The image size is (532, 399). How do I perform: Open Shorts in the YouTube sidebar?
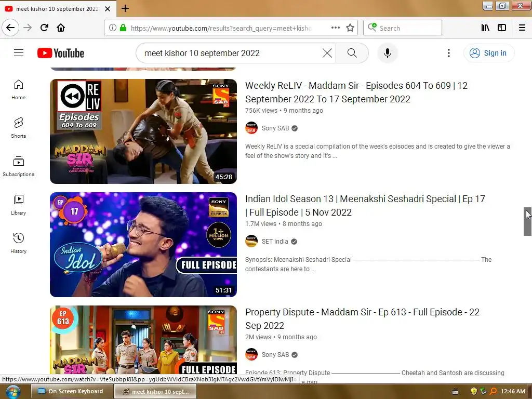point(19,128)
